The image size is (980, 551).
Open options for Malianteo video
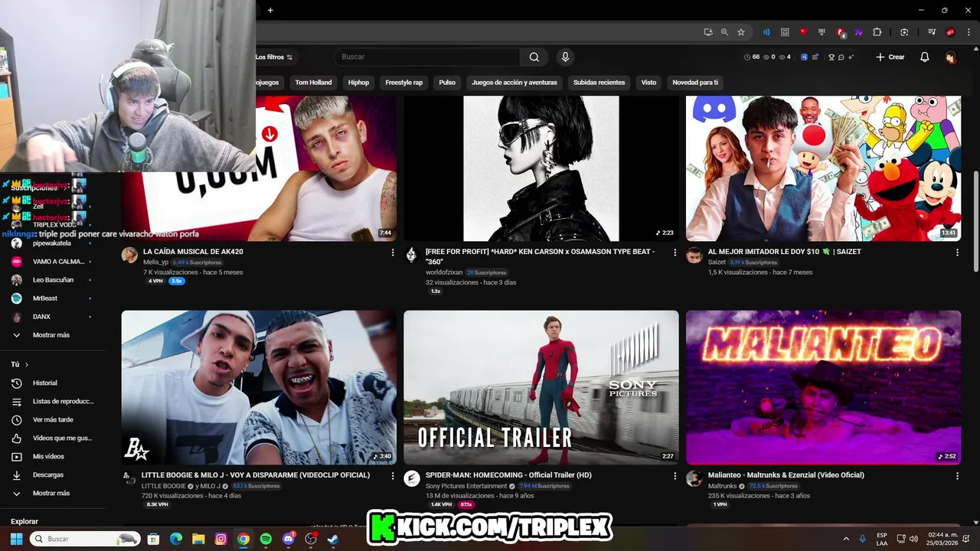957,475
